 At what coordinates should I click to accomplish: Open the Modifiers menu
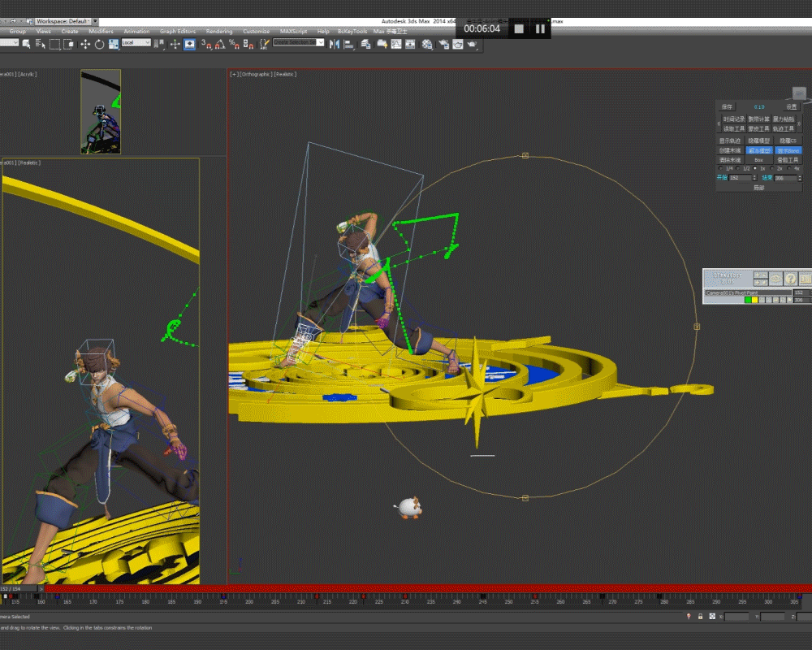101,31
